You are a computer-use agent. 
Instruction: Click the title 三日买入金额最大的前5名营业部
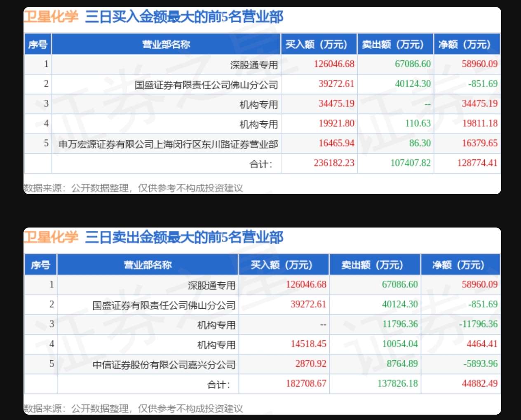tap(184, 17)
